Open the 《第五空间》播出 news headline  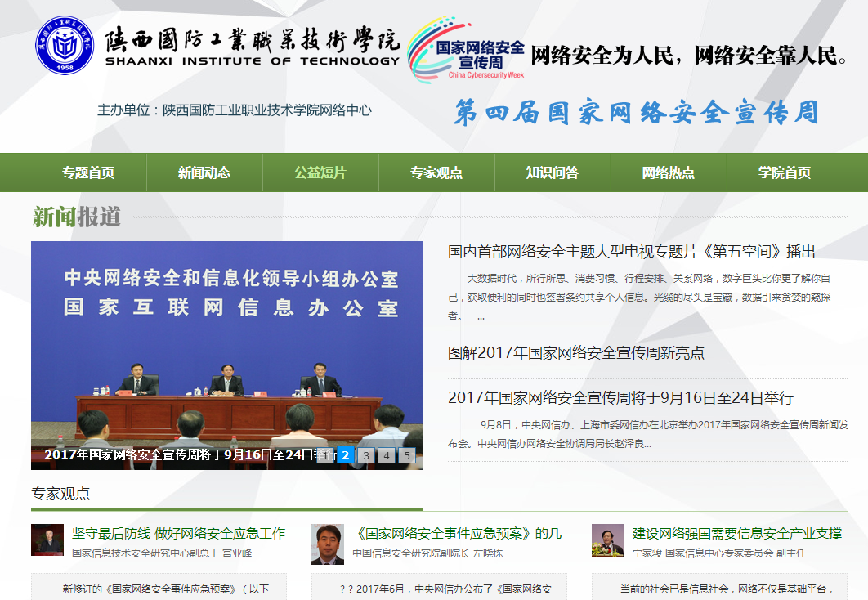point(631,252)
